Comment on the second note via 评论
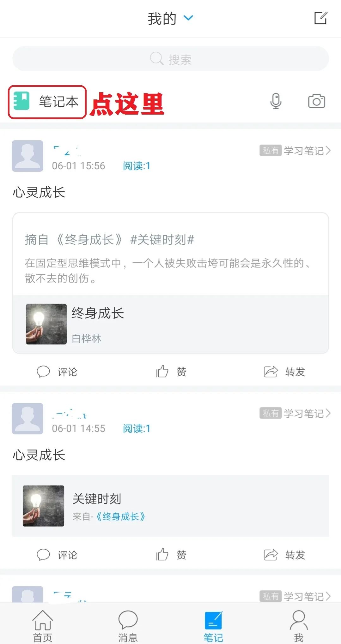Screen dimensions: 341x644 (57, 555)
